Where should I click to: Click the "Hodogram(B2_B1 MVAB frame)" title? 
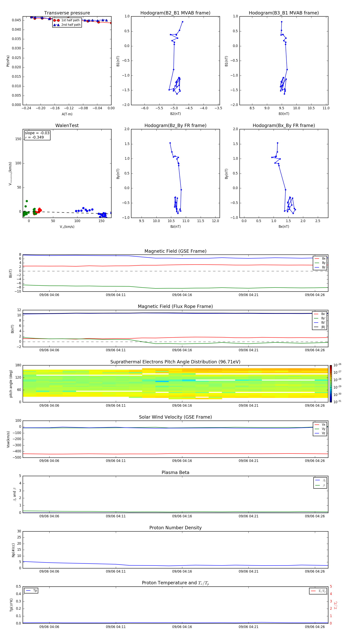(x=175, y=13)
